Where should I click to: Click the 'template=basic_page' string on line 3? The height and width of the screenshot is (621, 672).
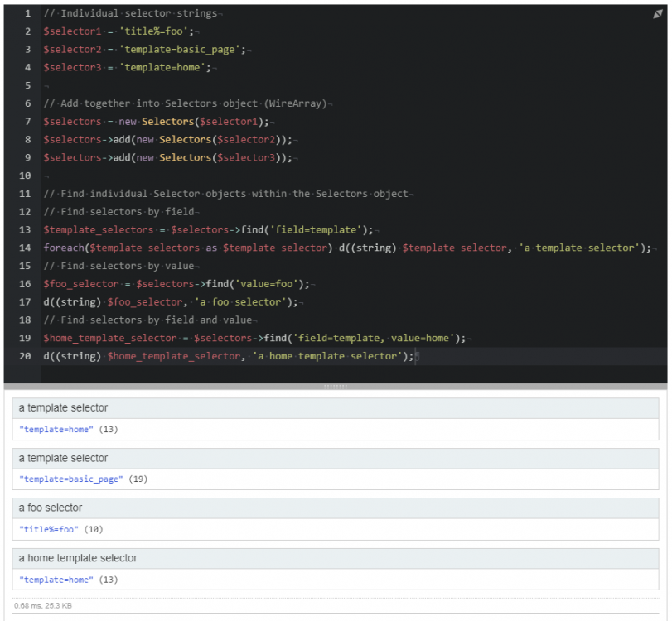click(x=183, y=50)
